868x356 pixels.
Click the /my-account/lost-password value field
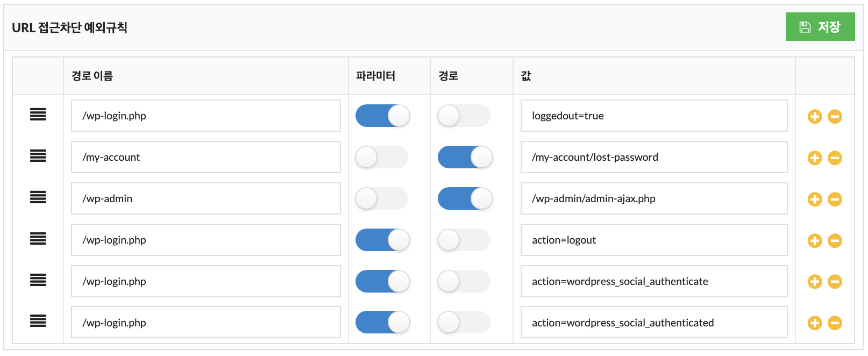point(654,157)
